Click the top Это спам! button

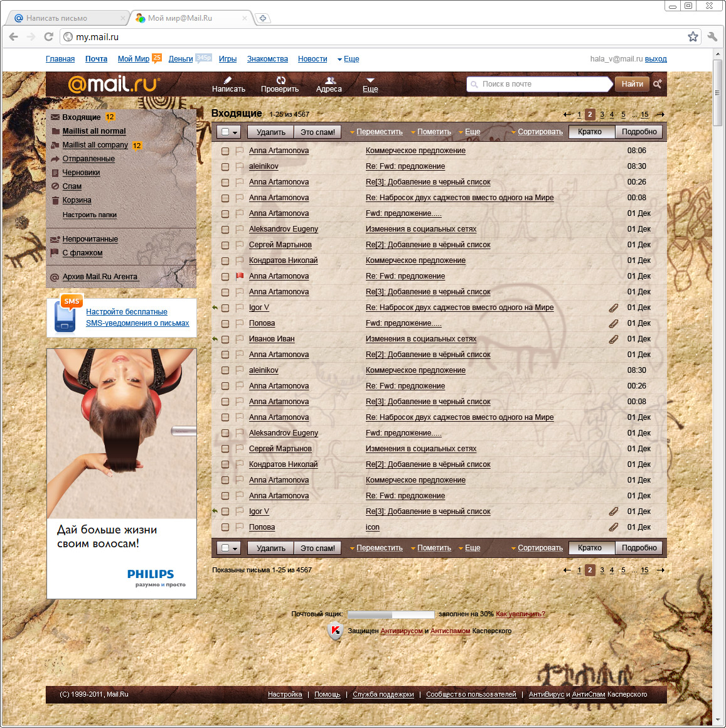(x=318, y=132)
